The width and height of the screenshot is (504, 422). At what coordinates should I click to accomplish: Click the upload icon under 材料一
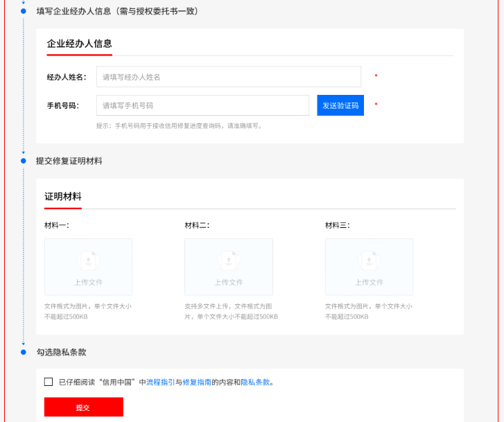[88, 261]
